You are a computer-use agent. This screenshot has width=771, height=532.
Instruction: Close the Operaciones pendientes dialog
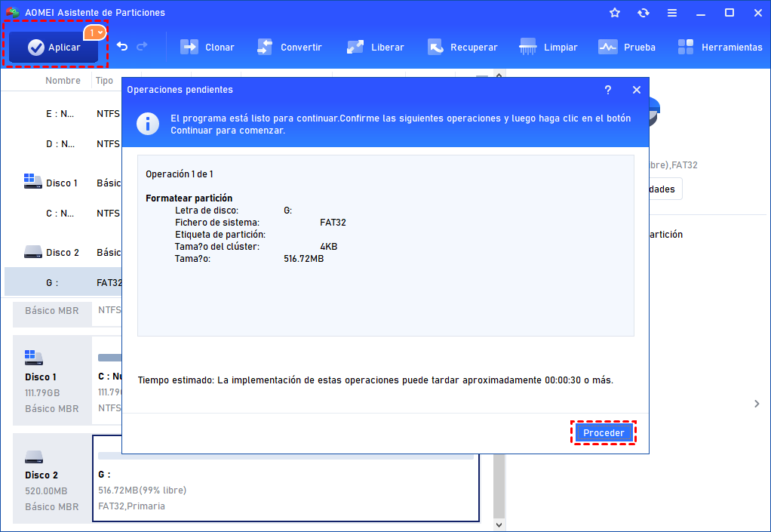[636, 90]
